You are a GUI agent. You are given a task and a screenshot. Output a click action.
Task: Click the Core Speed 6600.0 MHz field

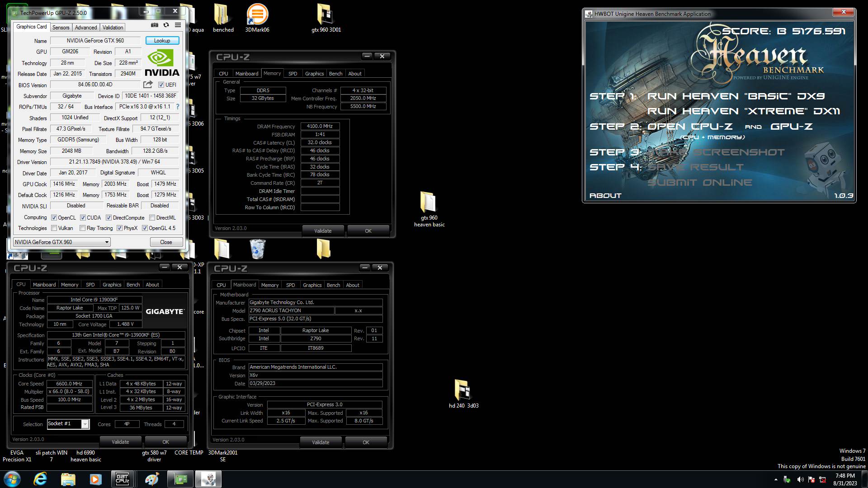(x=69, y=384)
